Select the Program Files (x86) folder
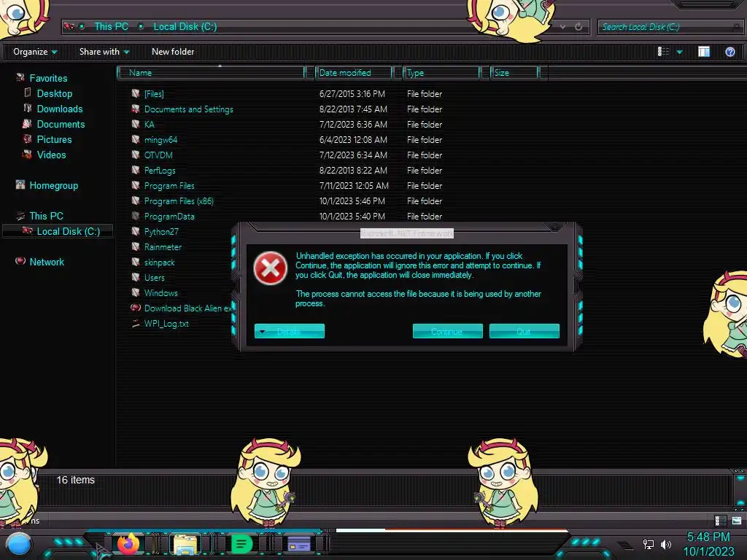 [x=179, y=201]
